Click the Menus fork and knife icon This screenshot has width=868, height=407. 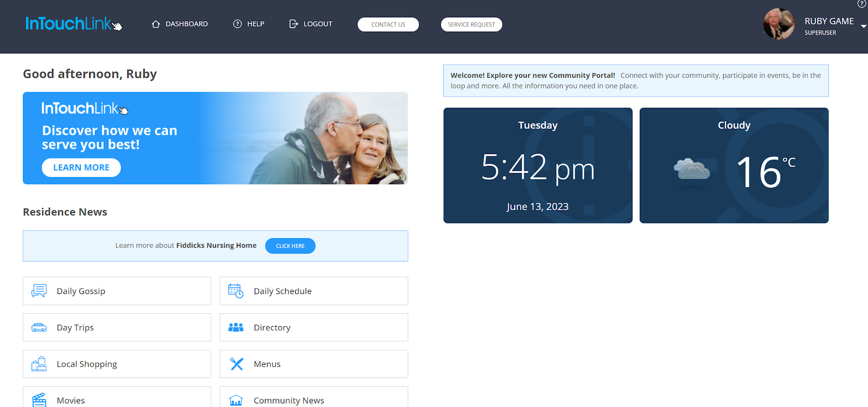[236, 364]
